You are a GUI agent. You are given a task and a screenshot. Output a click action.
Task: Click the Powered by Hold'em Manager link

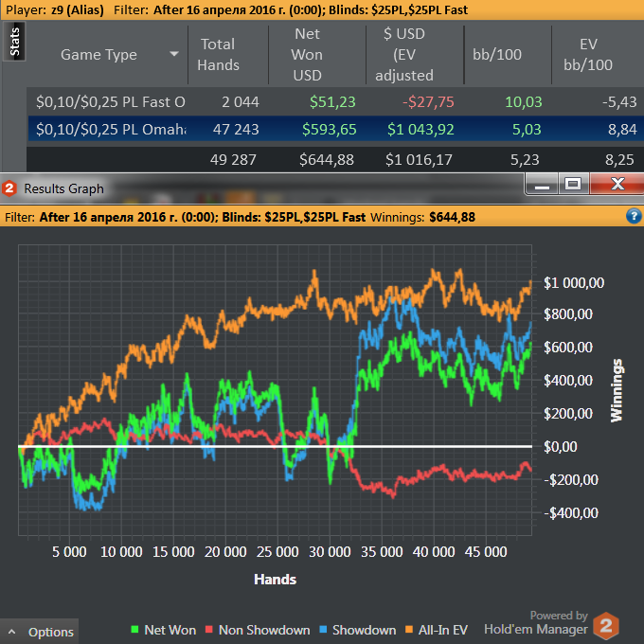point(536,622)
